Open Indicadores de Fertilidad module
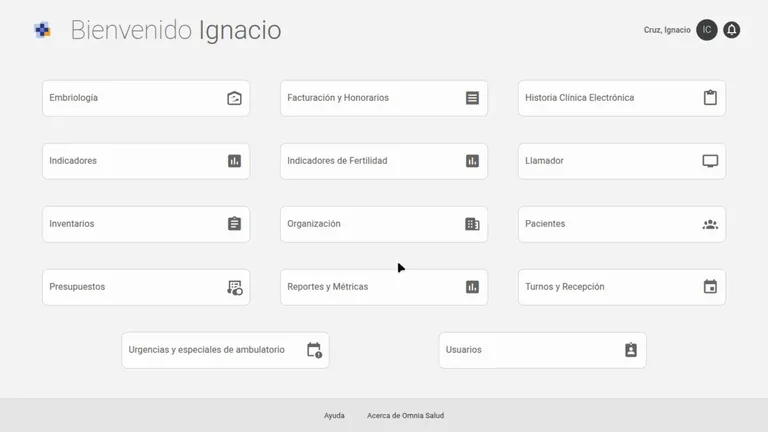The height and width of the screenshot is (432, 768). 384,161
